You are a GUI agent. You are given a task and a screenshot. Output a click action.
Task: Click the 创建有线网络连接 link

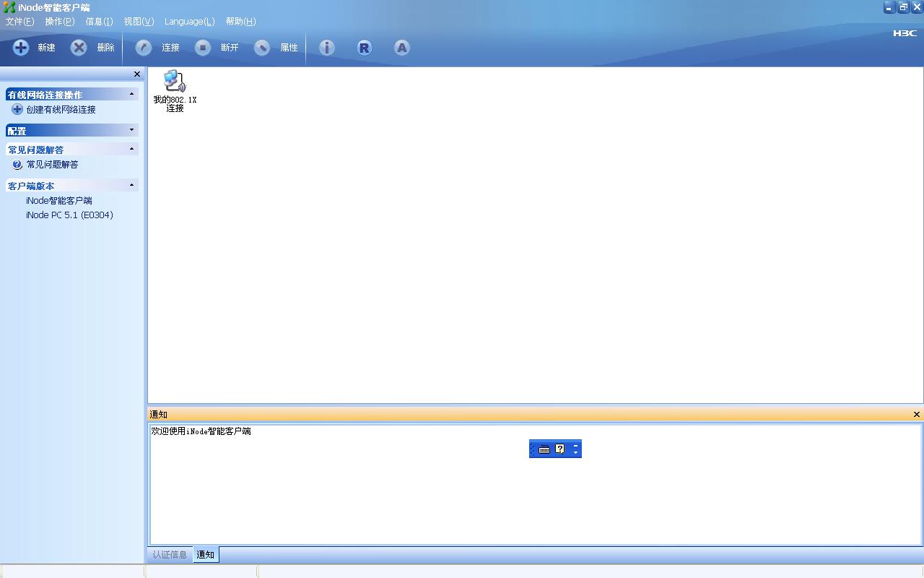coord(54,110)
